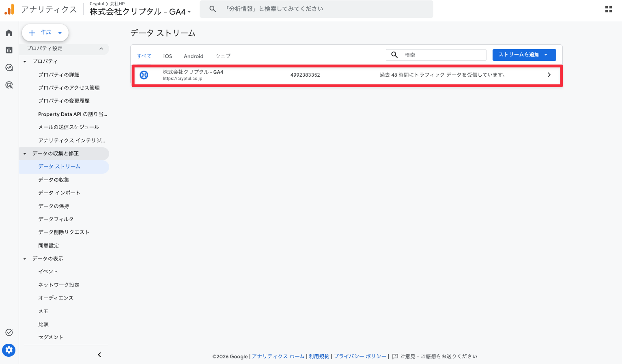This screenshot has width=622, height=364.
Task: Open property selector 株式会社クリプタル - GA4
Action: click(x=140, y=12)
